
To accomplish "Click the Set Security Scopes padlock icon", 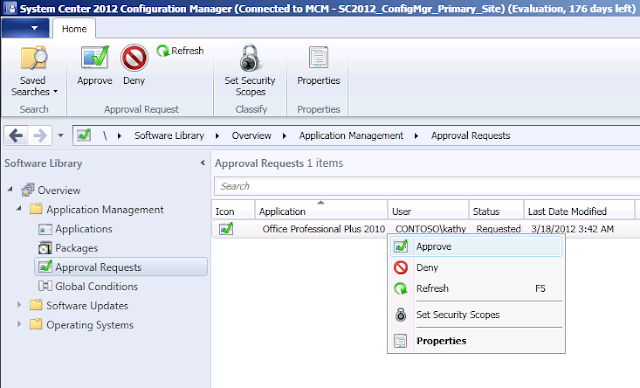I will [250, 58].
